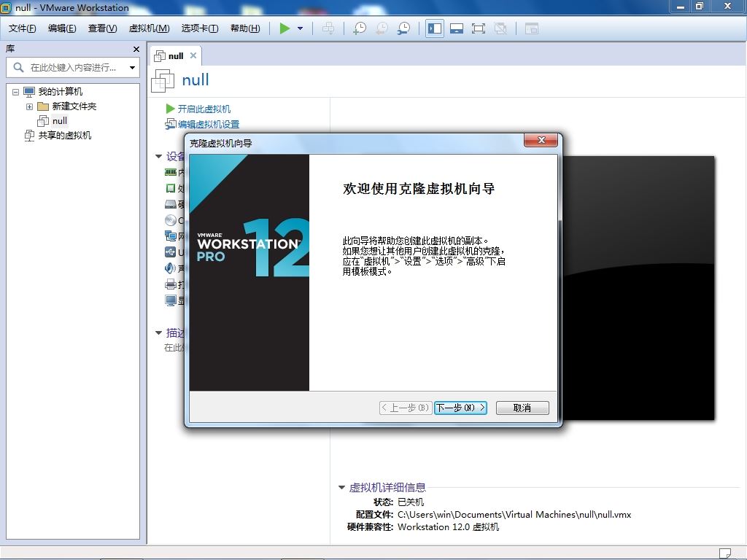Open the library search dropdown arrow
The height and width of the screenshot is (560, 747).
pyautogui.click(x=133, y=68)
